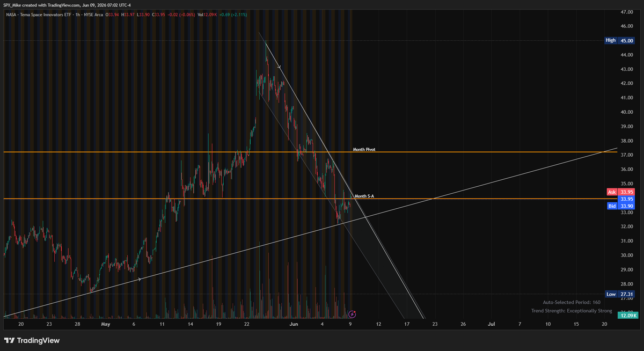Click the 29.00 price axis tick
The height and width of the screenshot is (351, 644).
pyautogui.click(x=627, y=269)
